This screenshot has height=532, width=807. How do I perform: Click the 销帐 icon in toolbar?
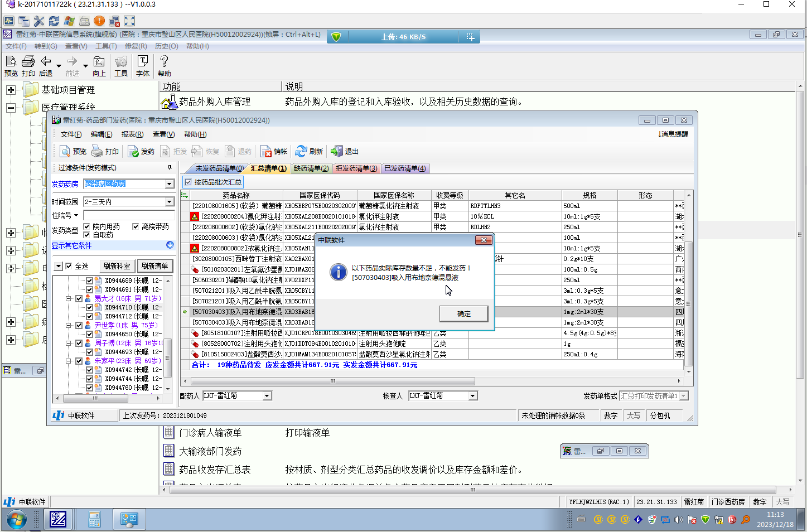point(266,152)
